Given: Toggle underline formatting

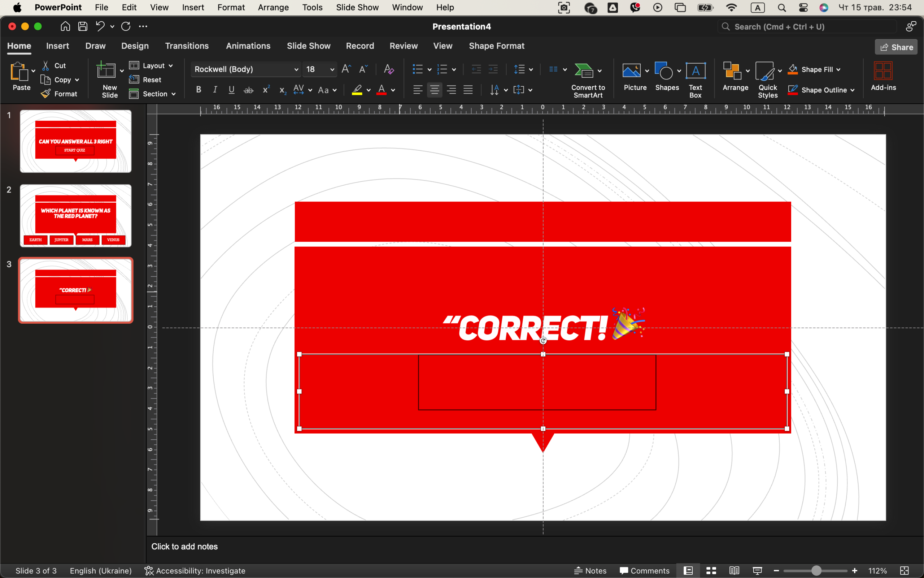Looking at the screenshot, I should 231,90.
